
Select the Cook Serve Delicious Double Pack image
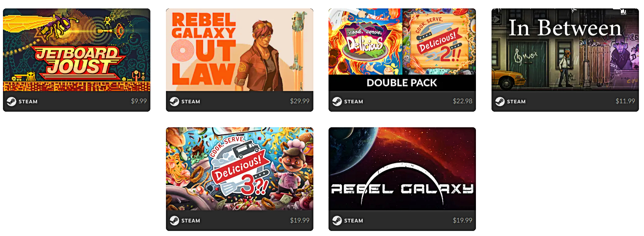402,50
